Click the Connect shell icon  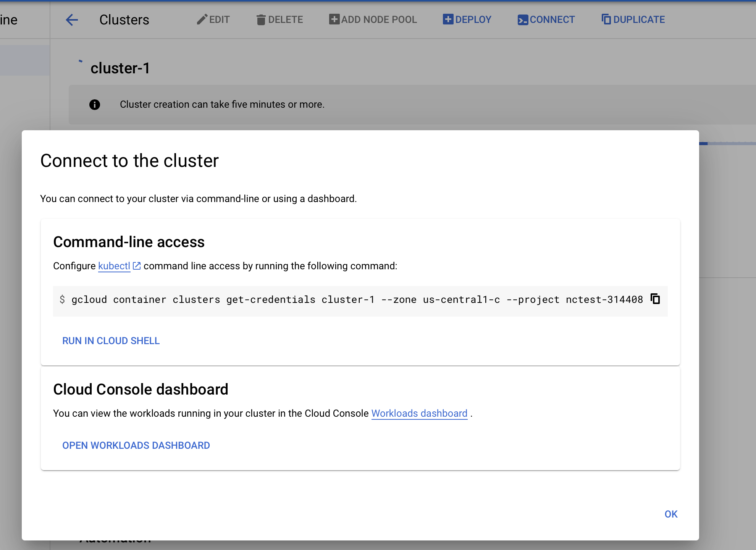(523, 19)
